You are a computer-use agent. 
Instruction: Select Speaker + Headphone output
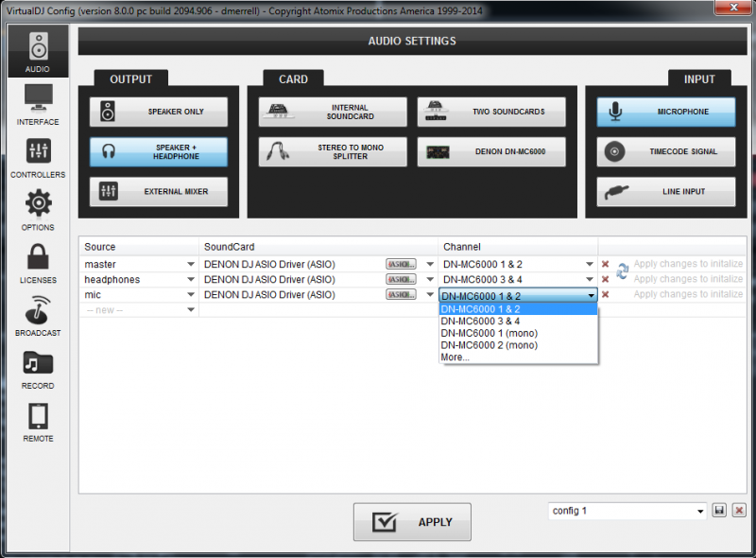pyautogui.click(x=159, y=151)
